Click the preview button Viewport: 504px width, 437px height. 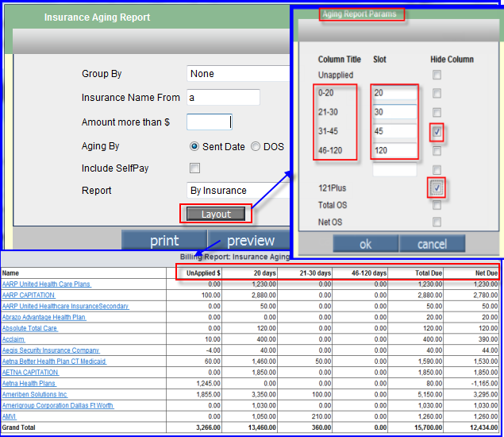click(251, 241)
